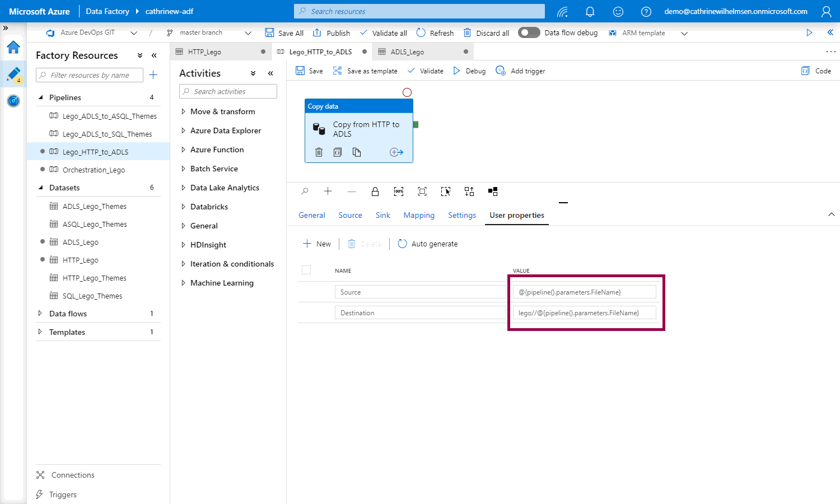Image resolution: width=840 pixels, height=504 pixels.
Task: Click the auto align layout icon
Action: click(x=469, y=192)
